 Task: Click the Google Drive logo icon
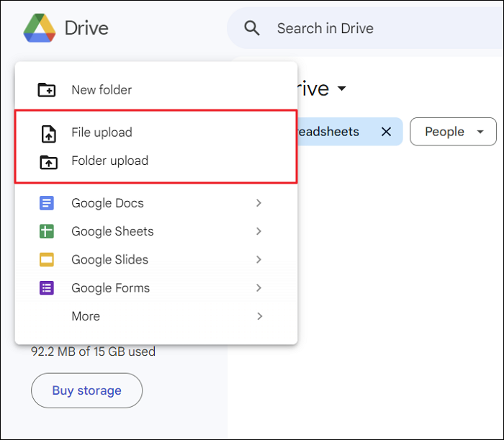tap(39, 28)
